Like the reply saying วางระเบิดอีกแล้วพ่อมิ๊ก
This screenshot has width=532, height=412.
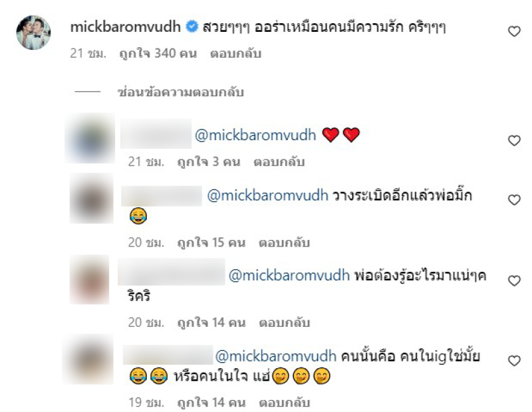pos(514,200)
